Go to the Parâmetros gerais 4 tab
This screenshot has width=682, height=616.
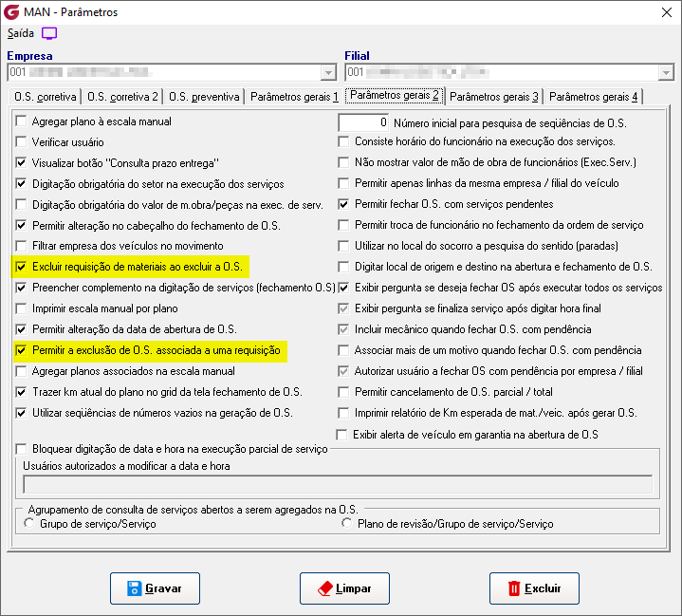point(593,97)
